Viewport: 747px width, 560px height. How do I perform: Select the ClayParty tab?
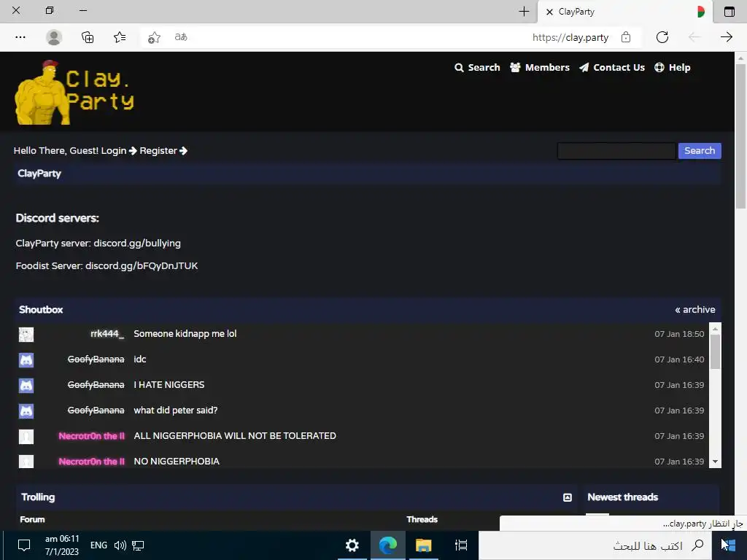pos(624,12)
